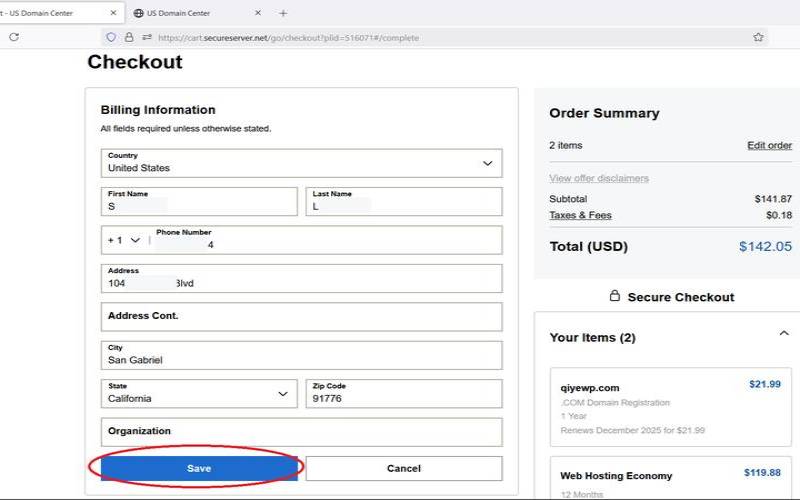This screenshot has height=500, width=800.
Task: Click the Edit order link
Action: click(x=769, y=145)
